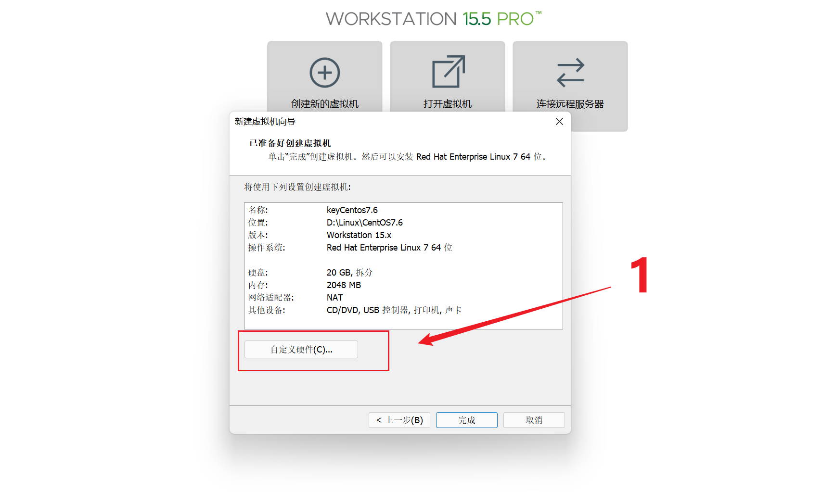
Task: Click the 名称: label row
Action: point(258,210)
